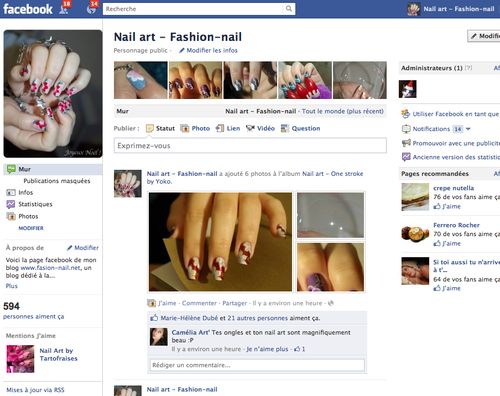This screenshot has width=500, height=396.
Task: Open the red pointed nails photostrip thumbnail
Action: pyautogui.click(x=305, y=80)
